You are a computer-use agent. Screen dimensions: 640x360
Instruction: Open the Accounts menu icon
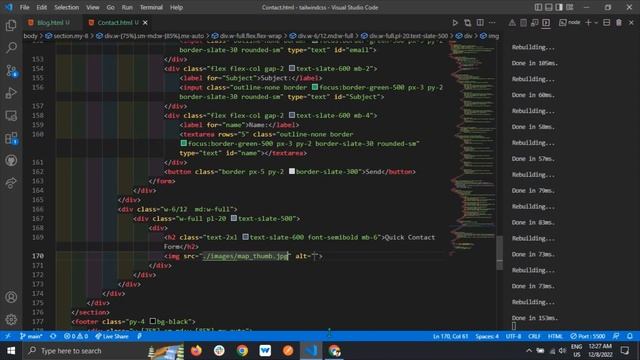11,297
